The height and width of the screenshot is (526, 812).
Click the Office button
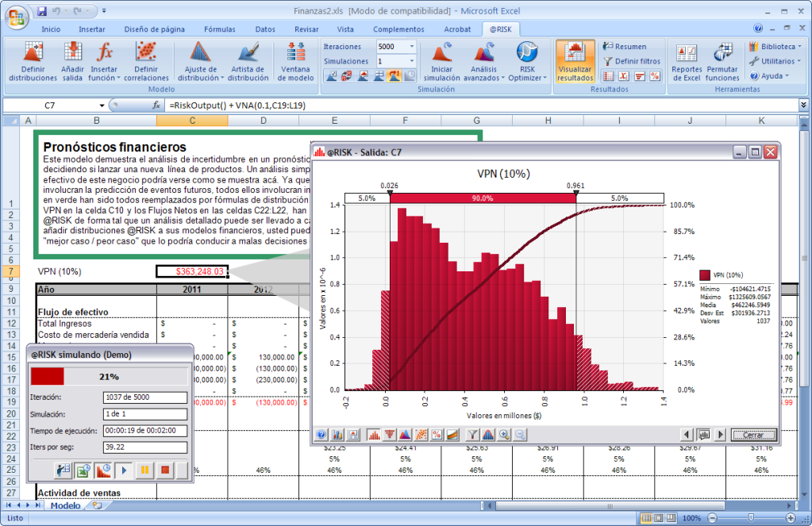[17, 17]
